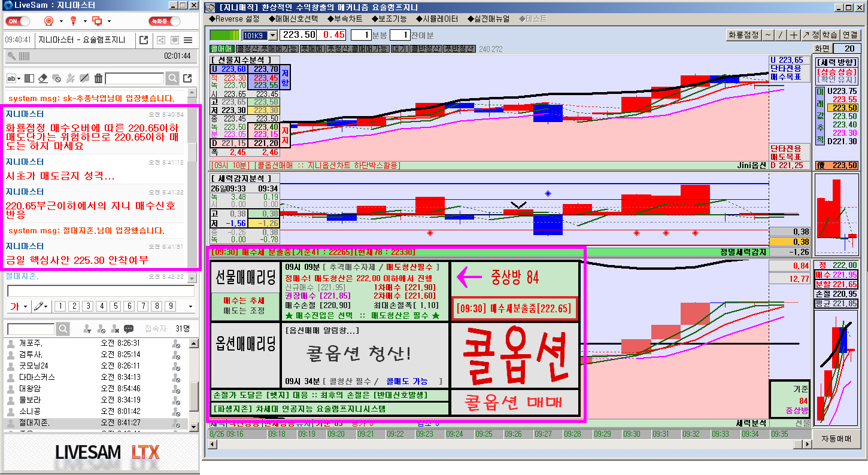Click the dark speech bubble icon
This screenshot has height=475, width=868.
[x=129, y=329]
